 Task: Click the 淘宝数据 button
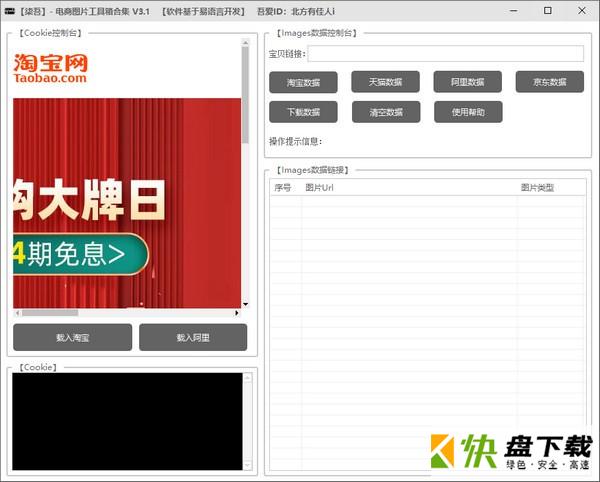(x=303, y=82)
